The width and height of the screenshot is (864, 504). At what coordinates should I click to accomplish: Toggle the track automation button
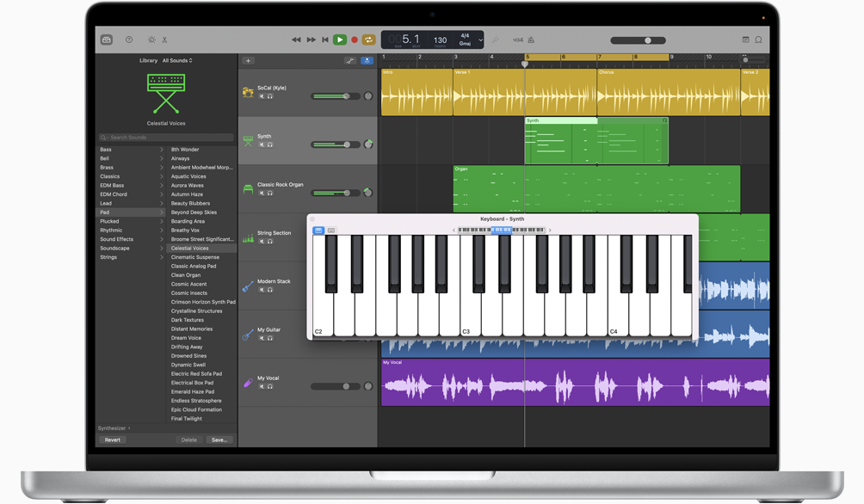[x=350, y=60]
